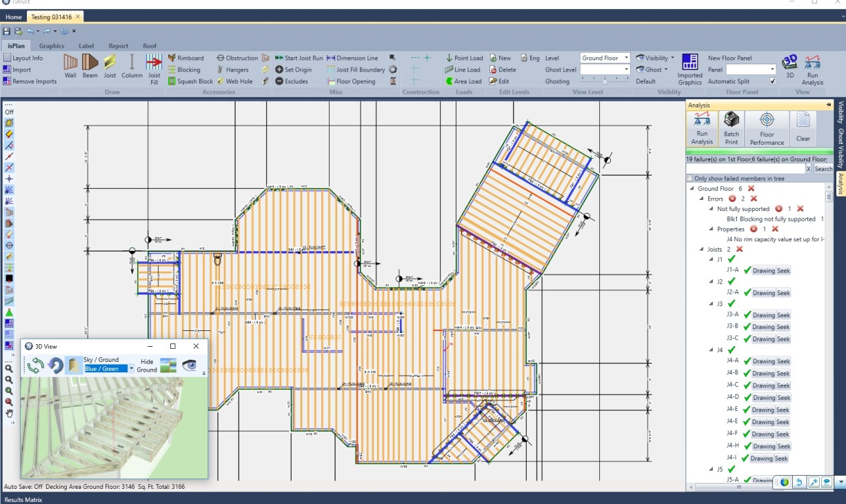The image size is (846, 504).
Task: Check 'Only show failed members in tree'
Action: point(690,179)
